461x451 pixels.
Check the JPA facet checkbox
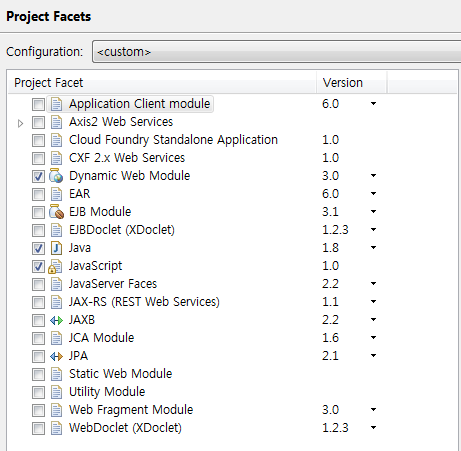(x=38, y=356)
